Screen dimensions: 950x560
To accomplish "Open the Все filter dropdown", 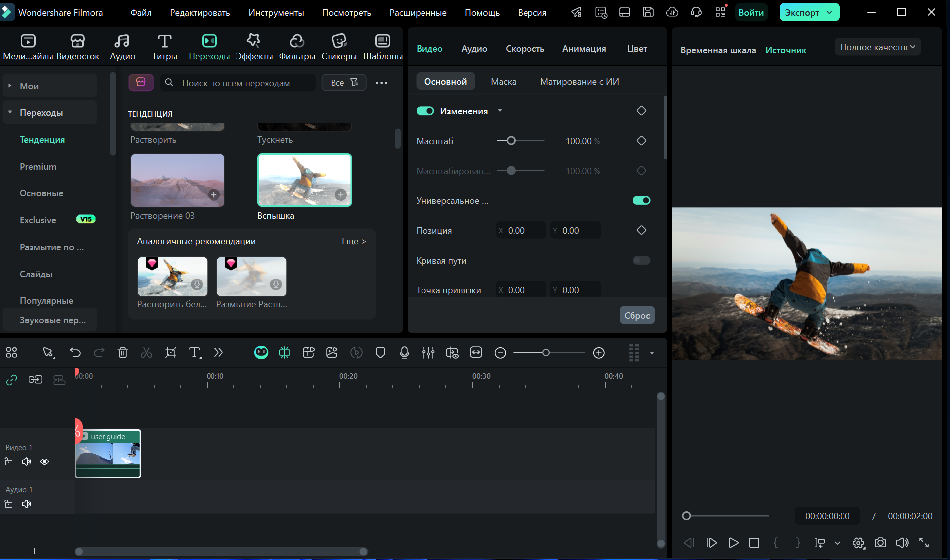I will pyautogui.click(x=344, y=83).
